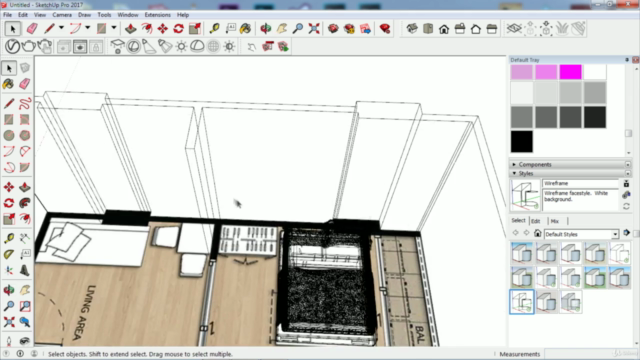
Task: Select the Move tool in top toolbar
Action: (162, 29)
